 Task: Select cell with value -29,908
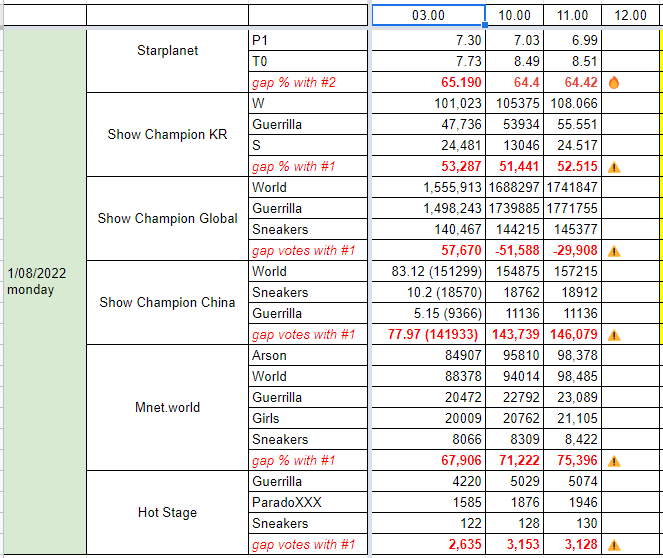[x=572, y=250]
